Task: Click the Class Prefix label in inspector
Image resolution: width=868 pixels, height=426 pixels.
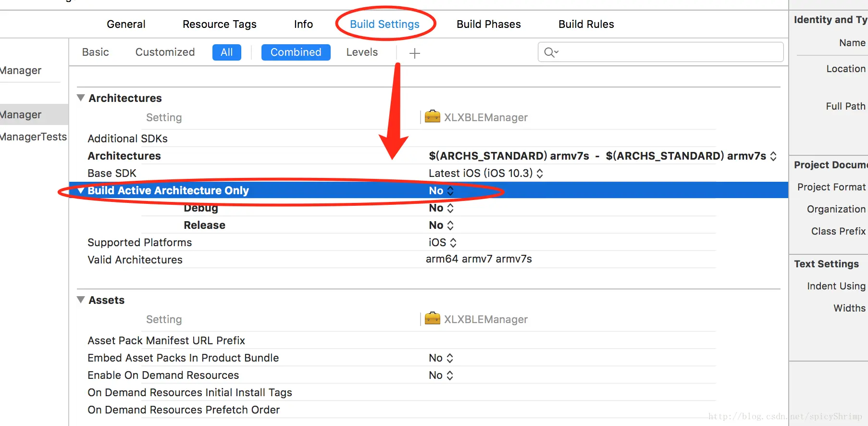Action: [x=839, y=231]
